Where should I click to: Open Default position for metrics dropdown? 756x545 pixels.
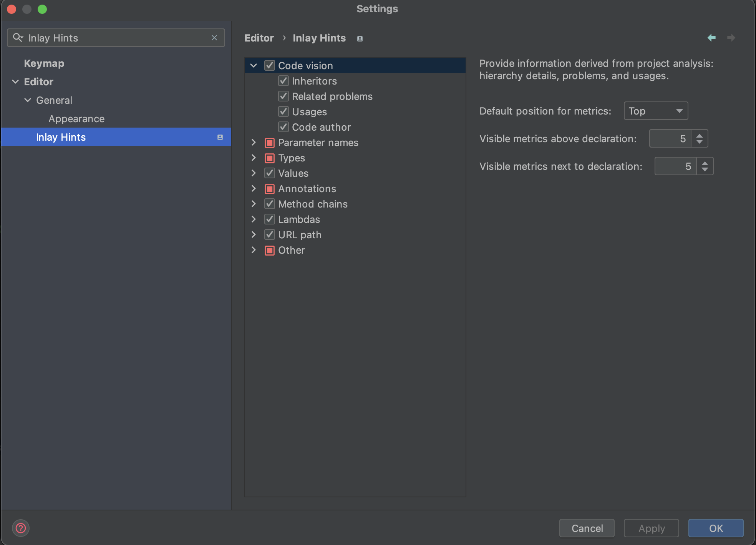pyautogui.click(x=656, y=111)
